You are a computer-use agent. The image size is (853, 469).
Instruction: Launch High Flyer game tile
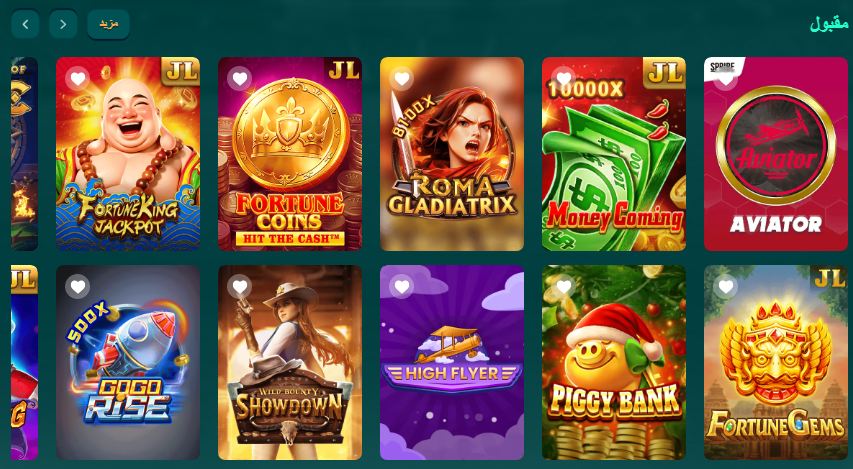click(x=452, y=362)
